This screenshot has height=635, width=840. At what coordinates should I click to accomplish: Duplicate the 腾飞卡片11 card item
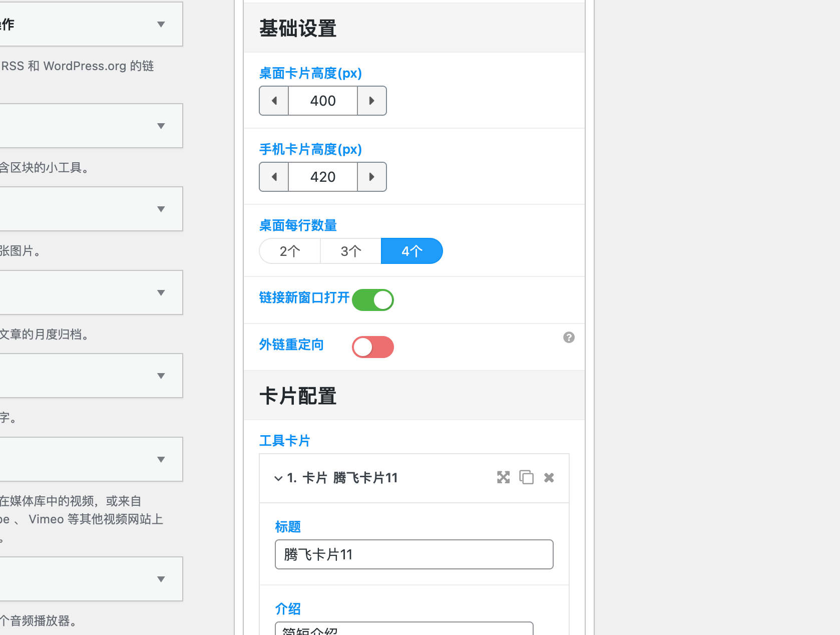point(527,477)
